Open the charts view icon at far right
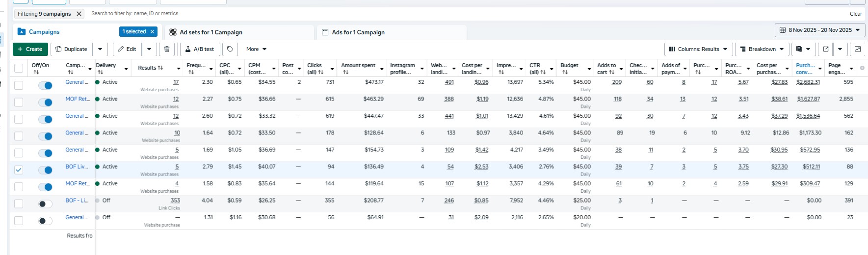 click(858, 49)
